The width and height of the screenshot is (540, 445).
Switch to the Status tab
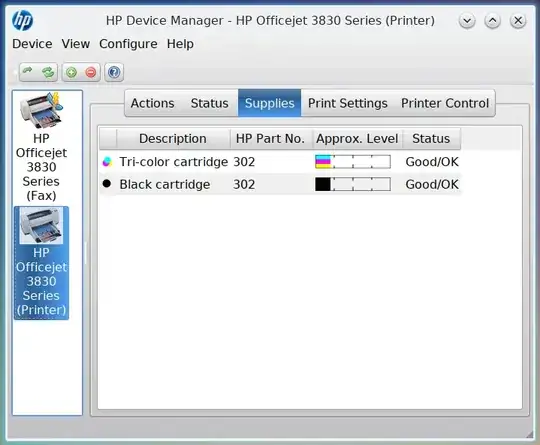click(209, 103)
